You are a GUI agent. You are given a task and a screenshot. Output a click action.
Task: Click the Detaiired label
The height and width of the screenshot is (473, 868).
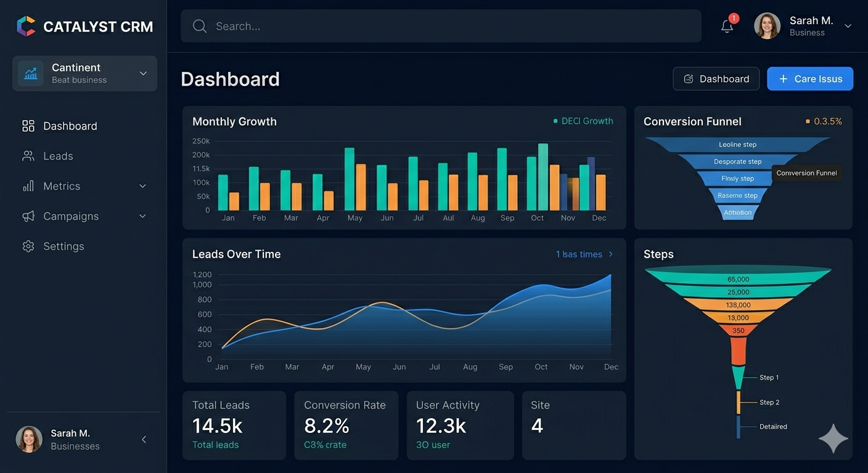pos(773,426)
